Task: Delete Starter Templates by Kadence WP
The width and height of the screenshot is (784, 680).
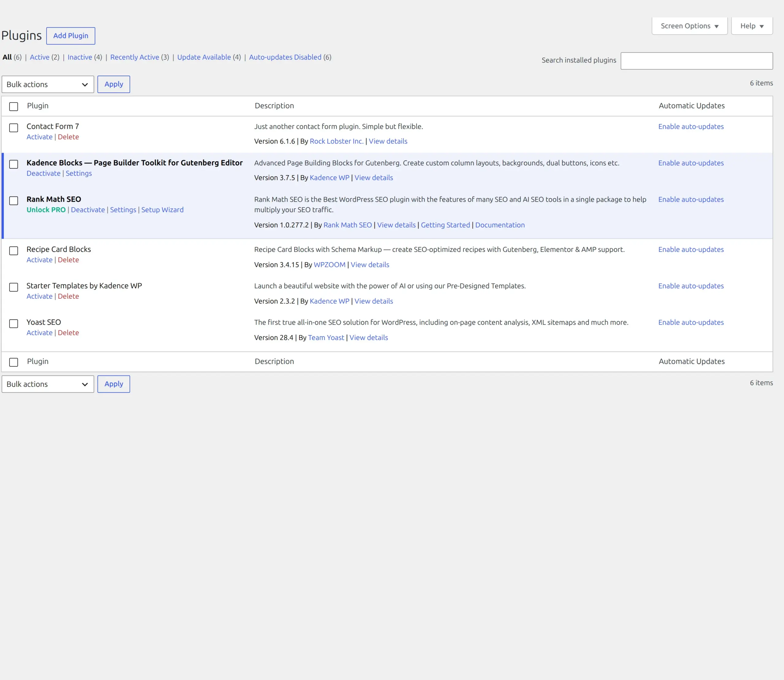Action: tap(68, 296)
